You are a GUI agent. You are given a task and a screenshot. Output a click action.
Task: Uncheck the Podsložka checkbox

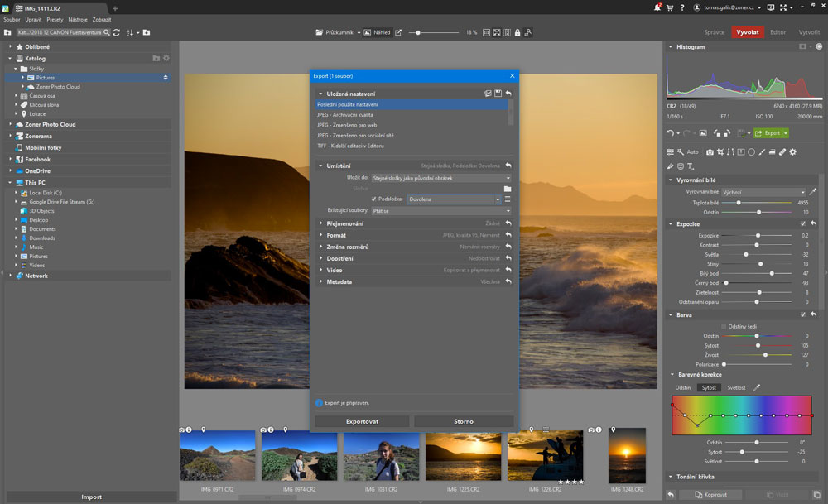374,199
